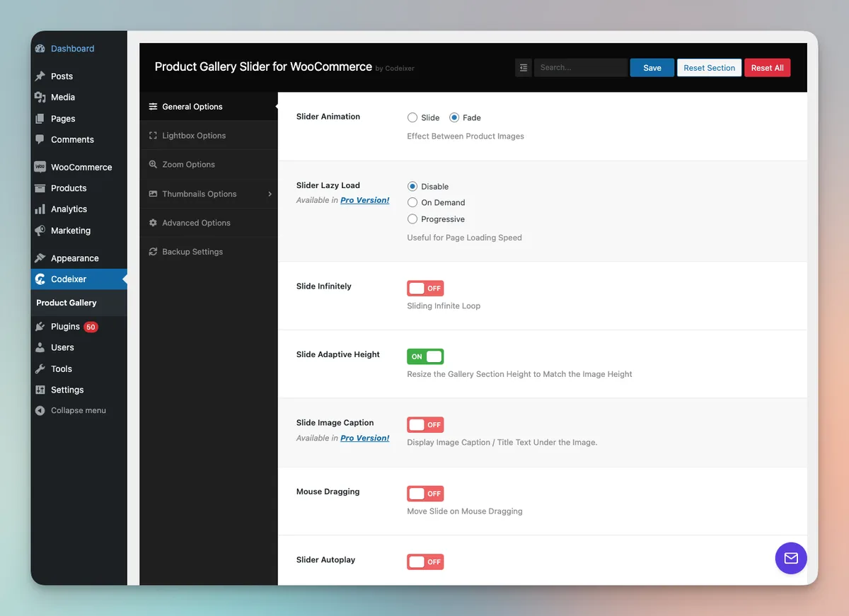
Task: Select On Demand lazy load option
Action: 412,202
